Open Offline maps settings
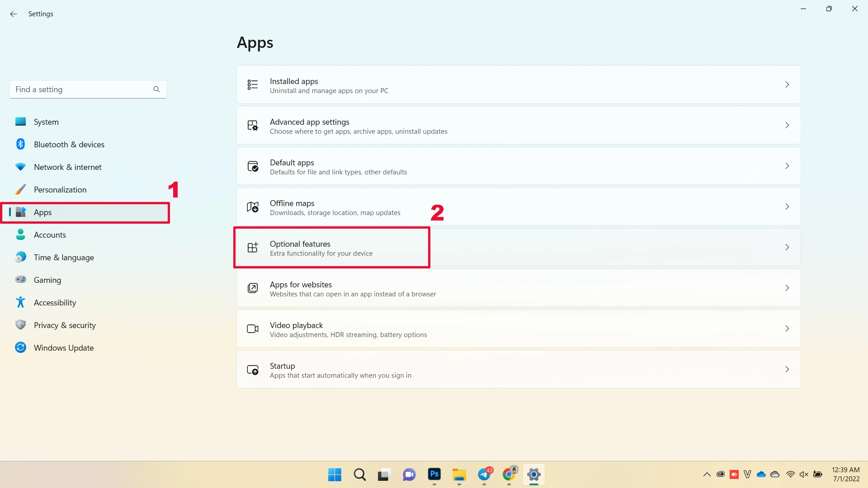 [x=518, y=207]
